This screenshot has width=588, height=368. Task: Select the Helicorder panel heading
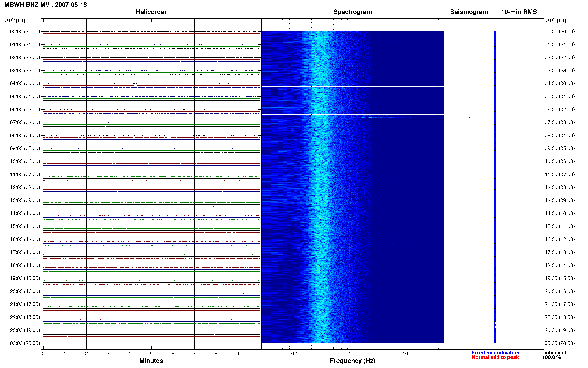tap(151, 12)
